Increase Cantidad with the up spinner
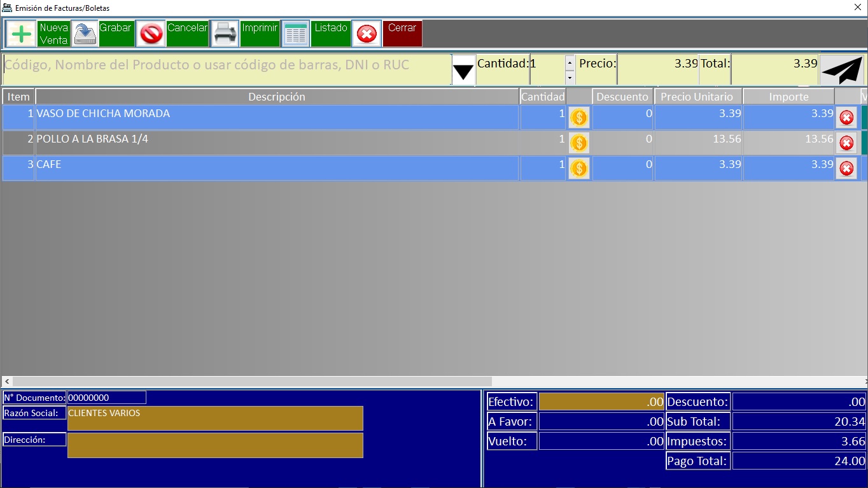868x488 pixels. tap(570, 62)
